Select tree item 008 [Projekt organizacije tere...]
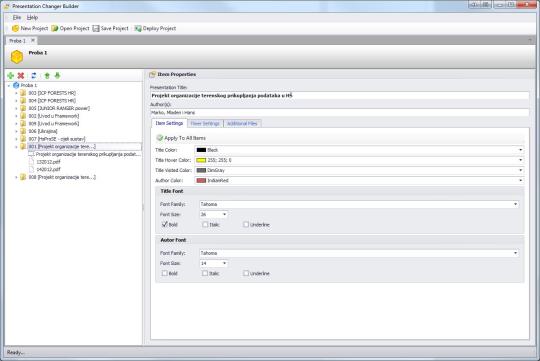540x361 pixels. click(x=62, y=177)
